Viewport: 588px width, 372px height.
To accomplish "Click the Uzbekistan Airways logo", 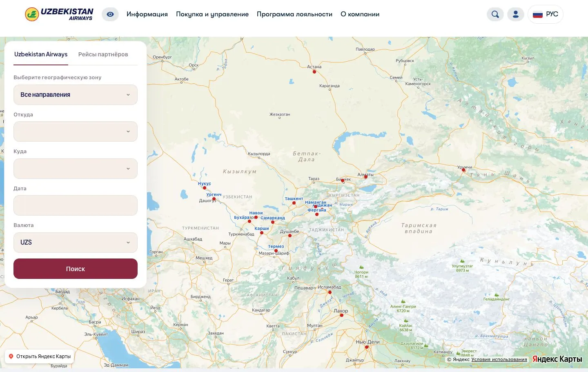I will 59,14.
